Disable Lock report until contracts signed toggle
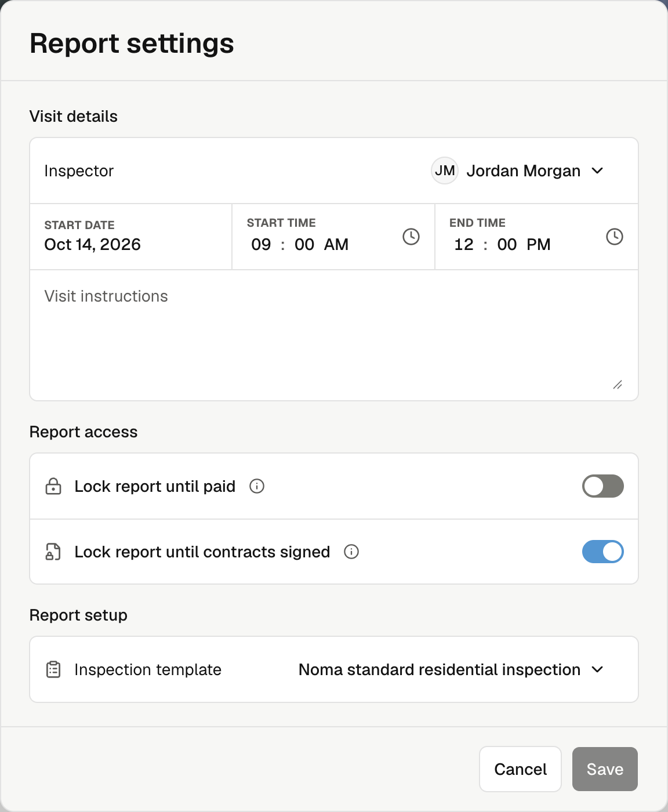668x812 pixels. [603, 552]
